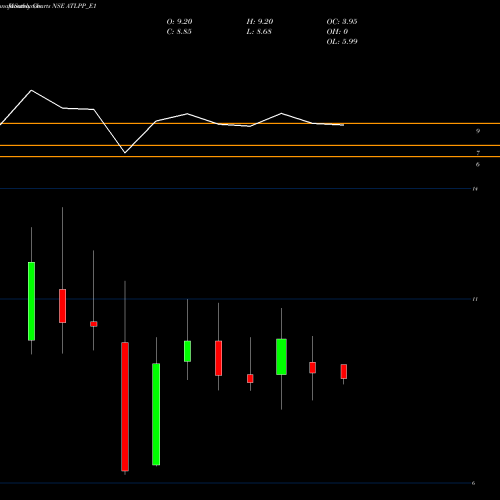Click the "14" price axis label
The height and width of the screenshot is (500, 500).
(x=475, y=189)
